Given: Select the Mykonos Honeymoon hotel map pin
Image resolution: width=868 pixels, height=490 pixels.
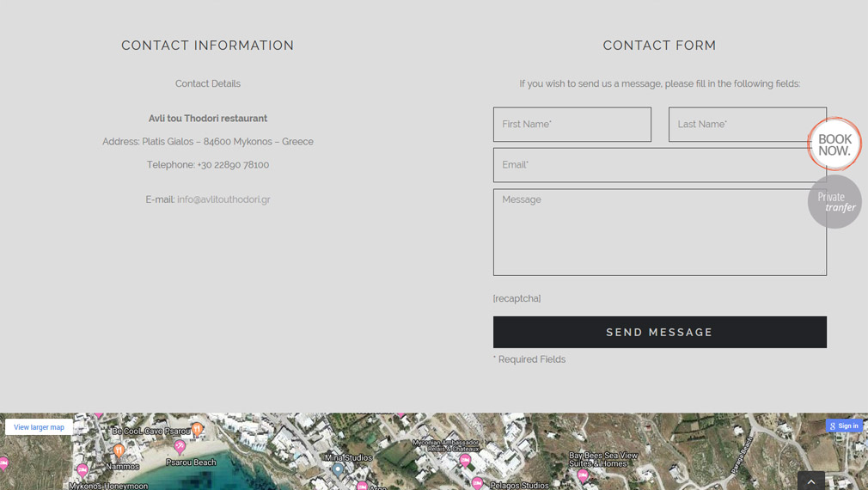Looking at the screenshot, I should click(x=82, y=471).
